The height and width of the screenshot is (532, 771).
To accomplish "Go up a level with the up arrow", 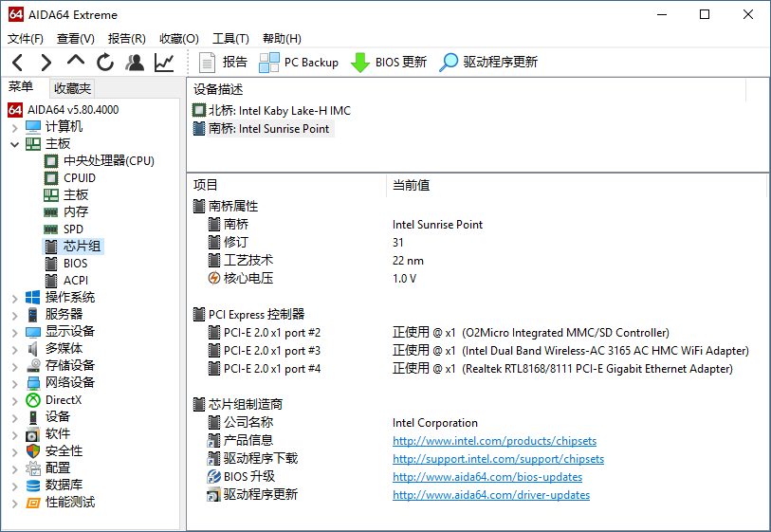I will [76, 61].
